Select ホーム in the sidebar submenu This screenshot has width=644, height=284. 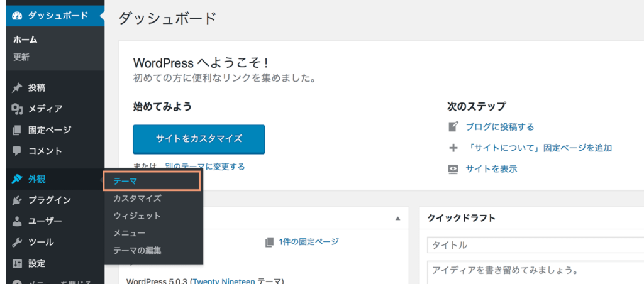pos(25,40)
